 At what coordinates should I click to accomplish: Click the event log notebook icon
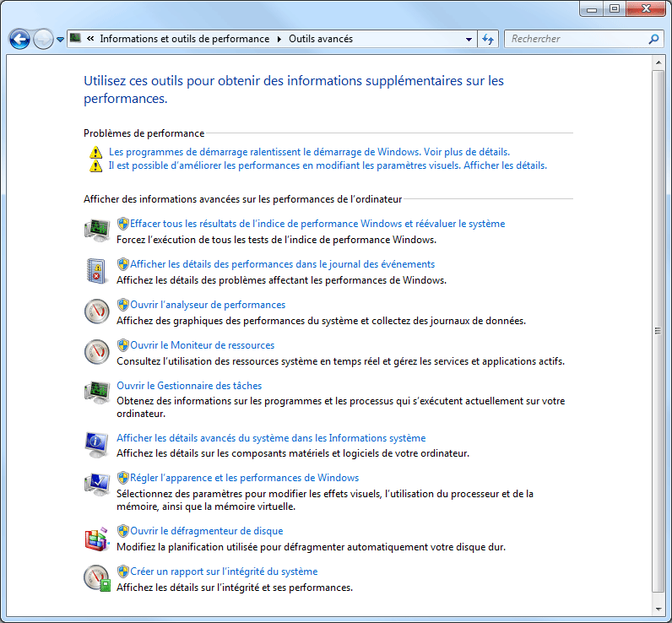(96, 271)
